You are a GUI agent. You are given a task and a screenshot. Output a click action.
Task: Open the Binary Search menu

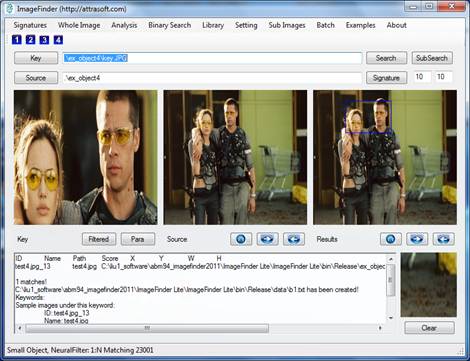coord(169,25)
